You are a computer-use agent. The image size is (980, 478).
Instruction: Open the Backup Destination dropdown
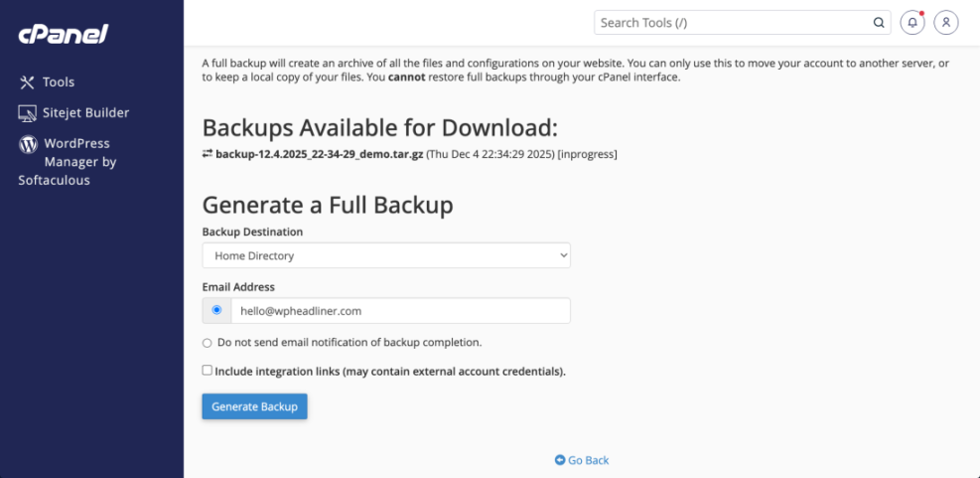click(386, 255)
